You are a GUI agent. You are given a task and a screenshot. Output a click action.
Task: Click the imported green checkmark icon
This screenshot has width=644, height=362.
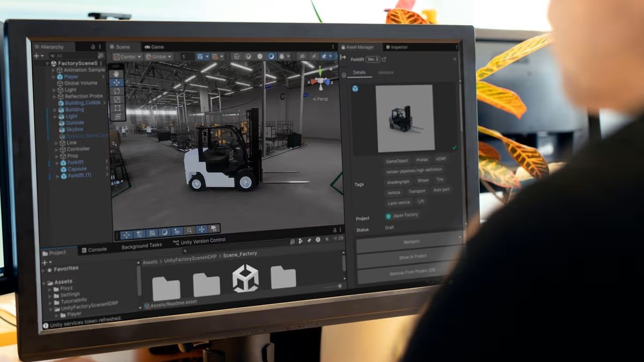(454, 147)
